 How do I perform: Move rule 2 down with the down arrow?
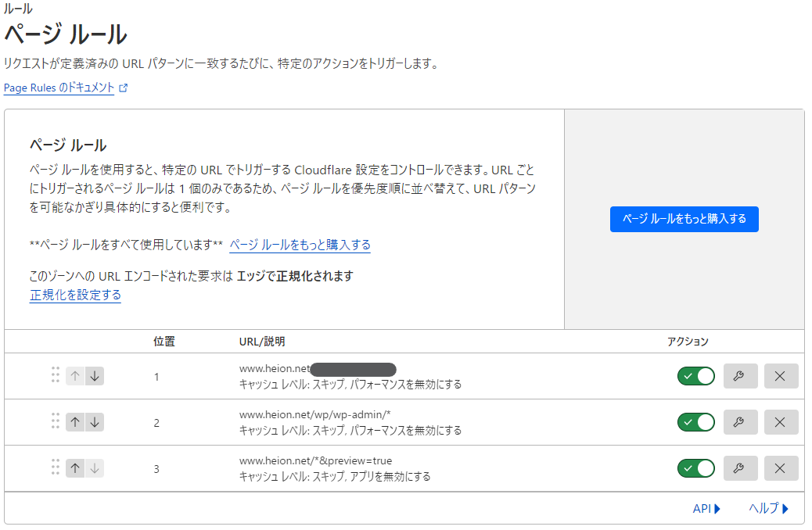[x=95, y=422]
